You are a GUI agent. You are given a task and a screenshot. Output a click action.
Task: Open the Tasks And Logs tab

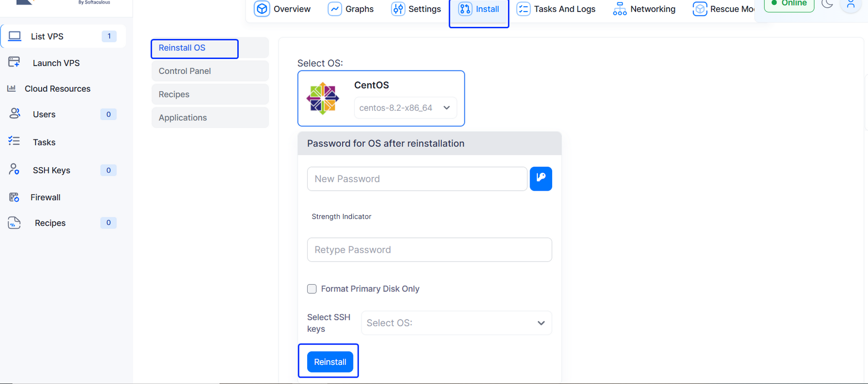point(556,9)
